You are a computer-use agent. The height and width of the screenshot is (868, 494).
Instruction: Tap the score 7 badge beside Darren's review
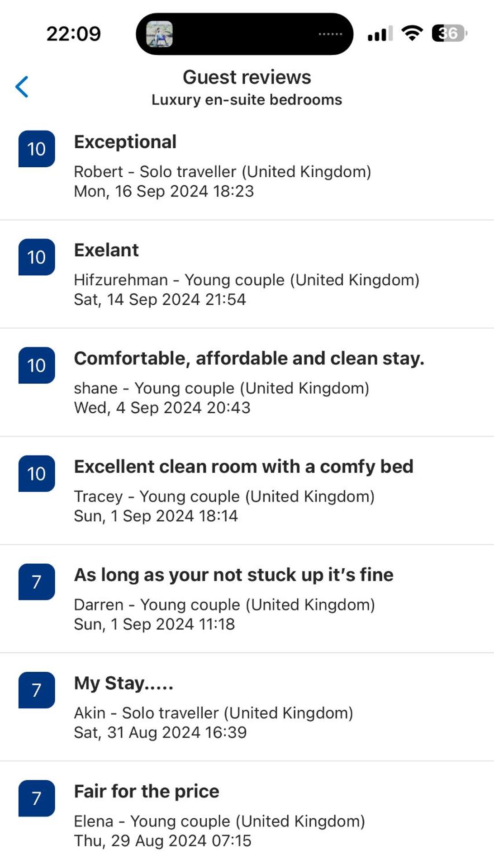37,582
